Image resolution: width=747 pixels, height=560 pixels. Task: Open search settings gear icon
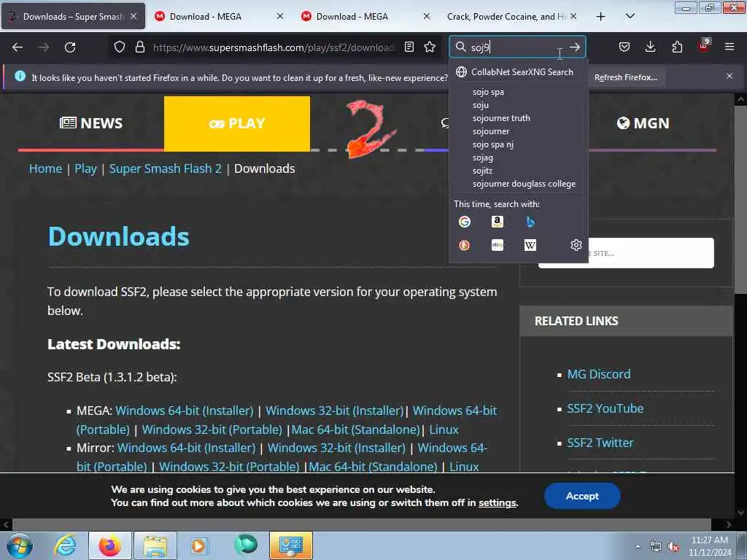tap(576, 245)
